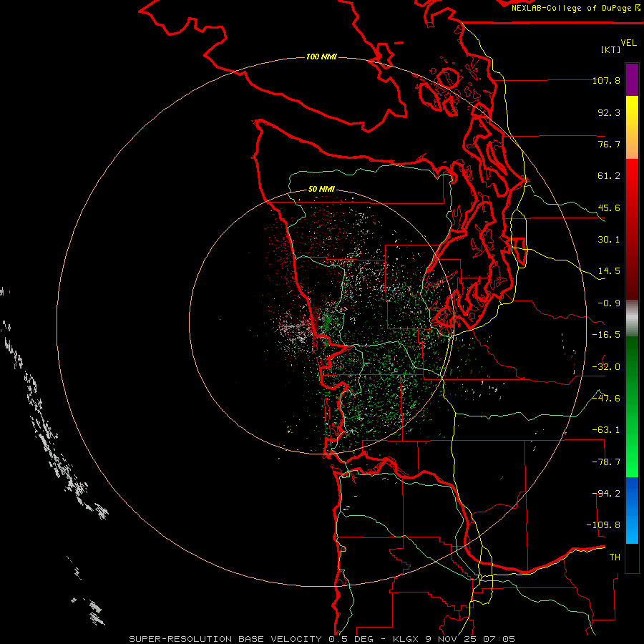Viewport: 644px width, 644px height.
Task: Click the 50 NMI range ring label
Action: click(x=321, y=190)
